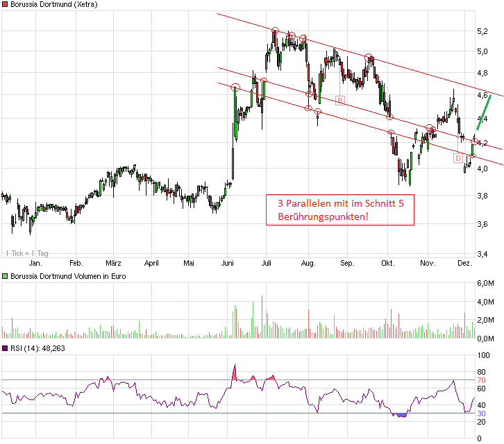Click the 2,0M volume axis value

485,320
